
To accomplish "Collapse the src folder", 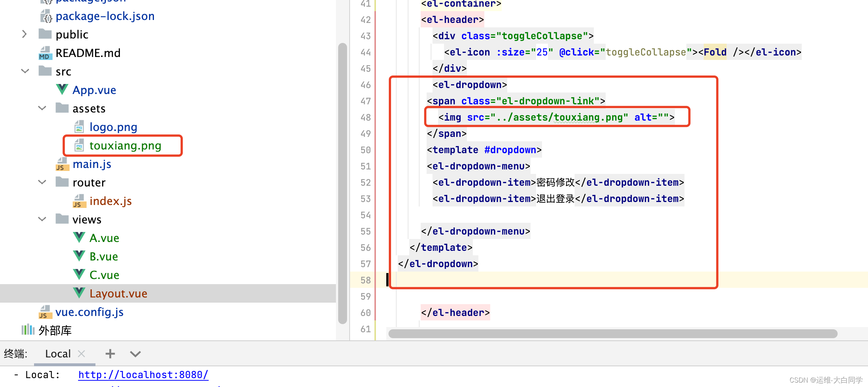I will (x=25, y=71).
